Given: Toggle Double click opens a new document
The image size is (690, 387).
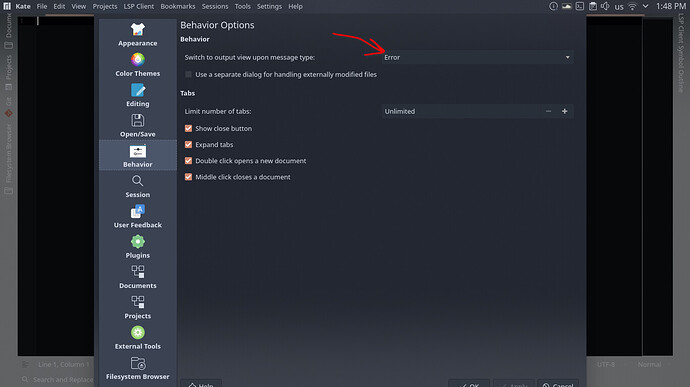Looking at the screenshot, I should [188, 161].
